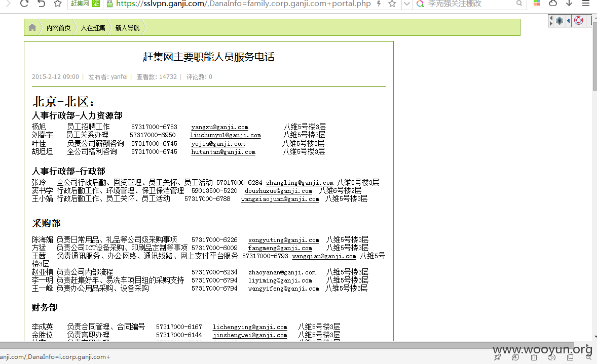Collapse VPN floating toolbar with blue left triangle
Viewport: 597px width, 364px height.
[569, 21]
